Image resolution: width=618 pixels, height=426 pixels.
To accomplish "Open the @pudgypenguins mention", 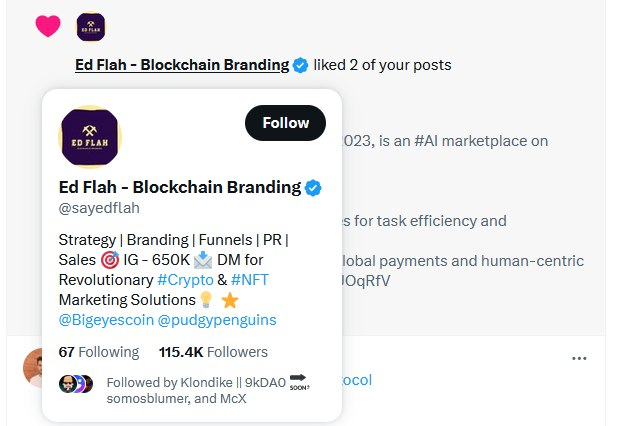I will tap(216, 320).
